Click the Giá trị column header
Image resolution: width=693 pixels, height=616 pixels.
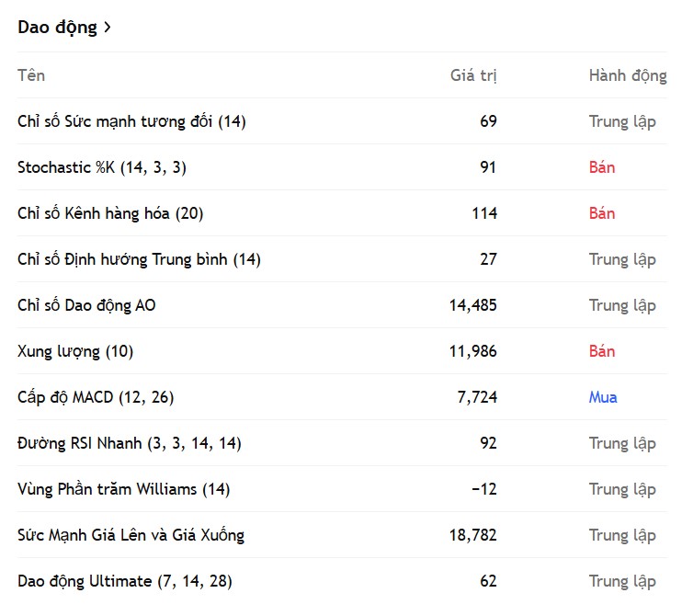[473, 75]
